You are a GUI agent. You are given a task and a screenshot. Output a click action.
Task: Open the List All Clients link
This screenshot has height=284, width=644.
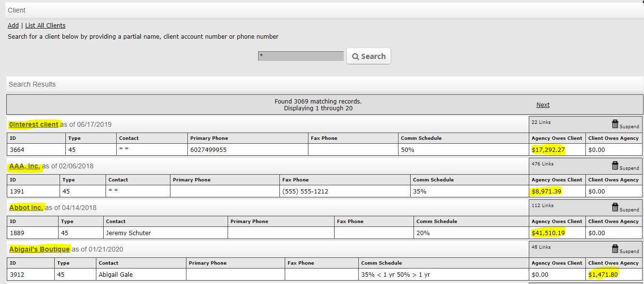point(45,25)
